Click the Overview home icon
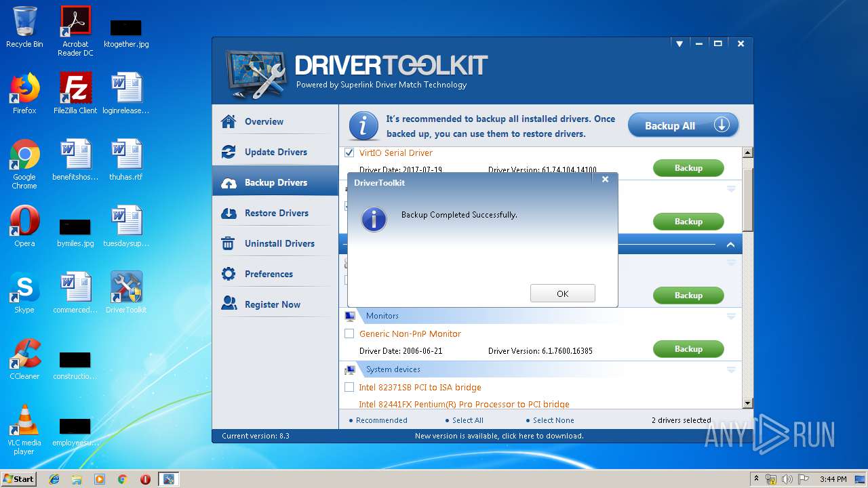Screen dimensions: 868x488 (229, 121)
